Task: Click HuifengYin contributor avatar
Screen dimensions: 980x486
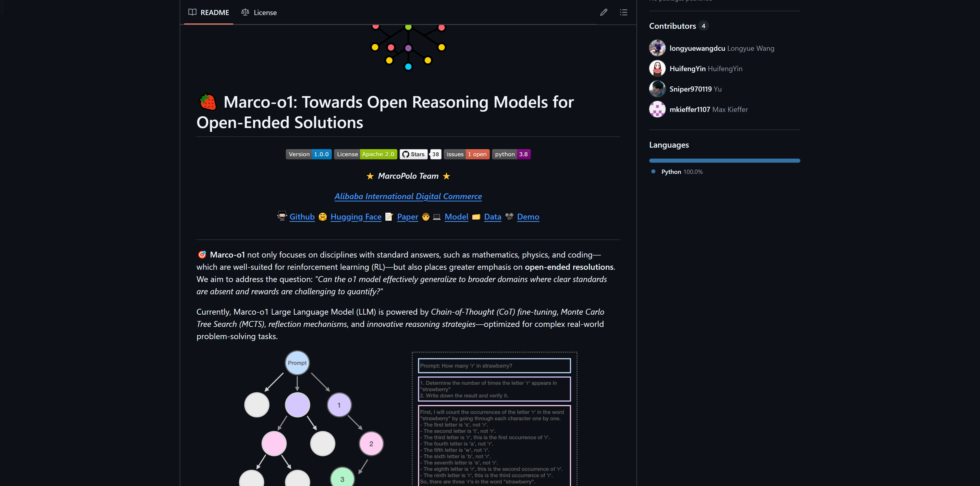Action: (657, 68)
